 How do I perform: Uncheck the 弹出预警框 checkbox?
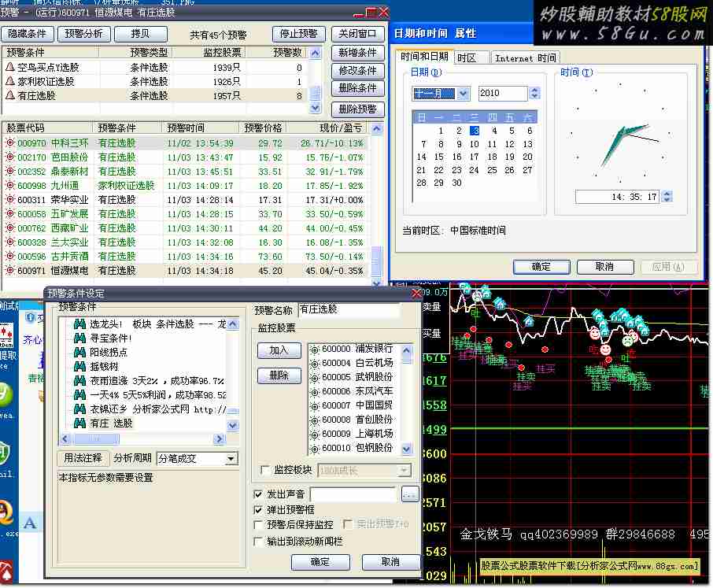pyautogui.click(x=258, y=509)
